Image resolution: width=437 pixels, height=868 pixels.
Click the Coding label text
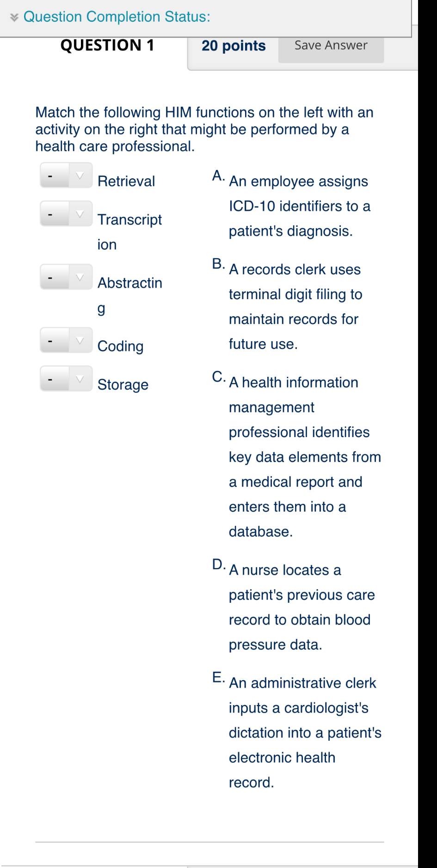121,346
